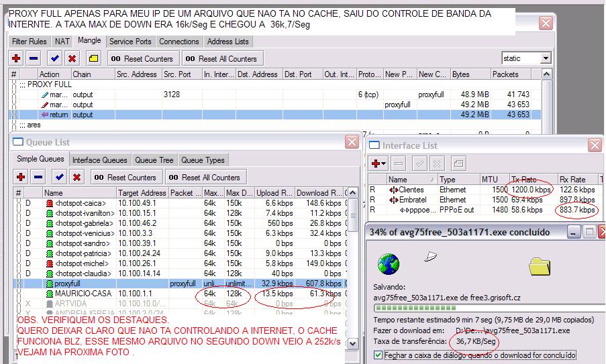Disable the Mangle rule with the red X
This screenshot has width=606, height=364.
coord(72,59)
